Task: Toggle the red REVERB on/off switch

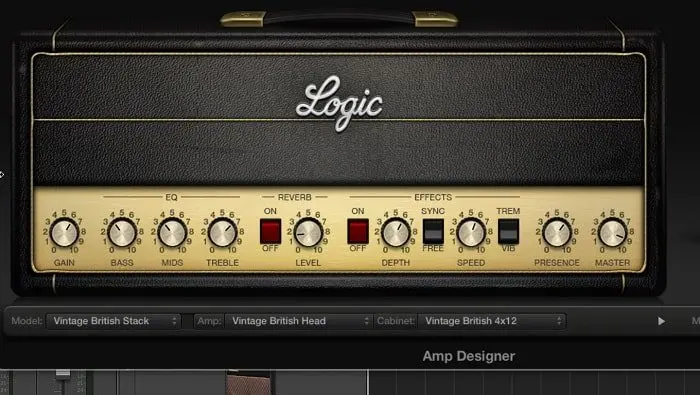Action: tap(271, 231)
